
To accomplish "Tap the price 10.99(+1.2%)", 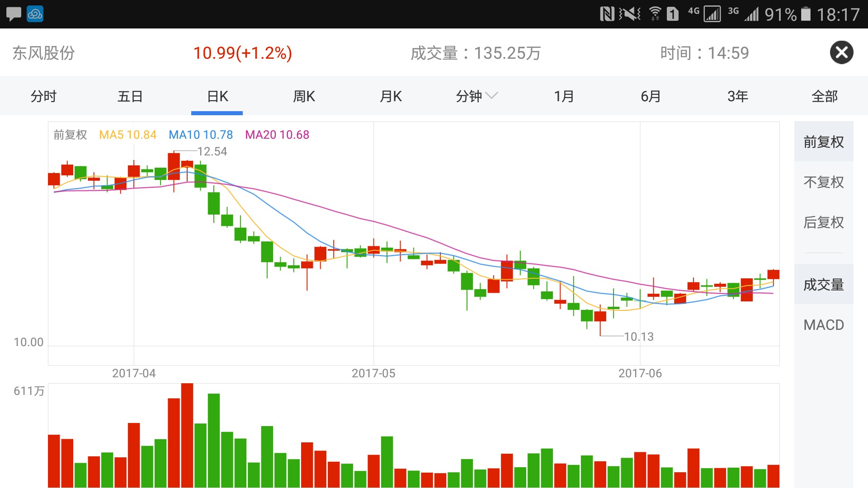I will click(x=243, y=53).
